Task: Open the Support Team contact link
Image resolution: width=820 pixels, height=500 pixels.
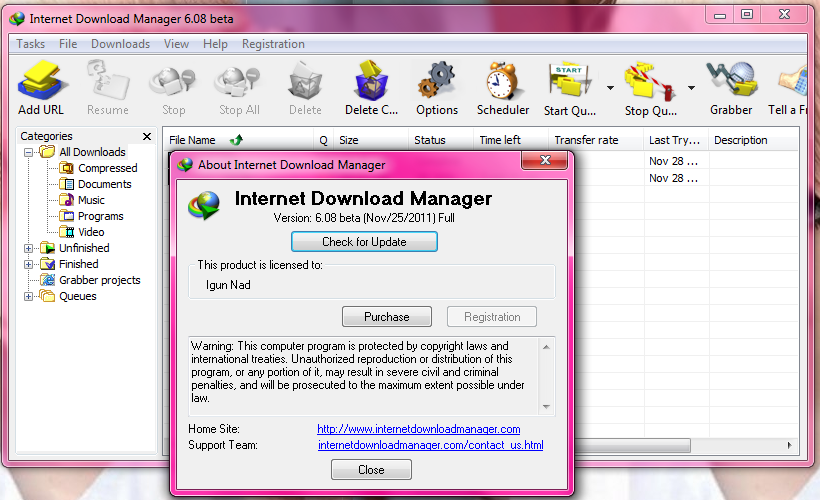Action: pyautogui.click(x=430, y=446)
